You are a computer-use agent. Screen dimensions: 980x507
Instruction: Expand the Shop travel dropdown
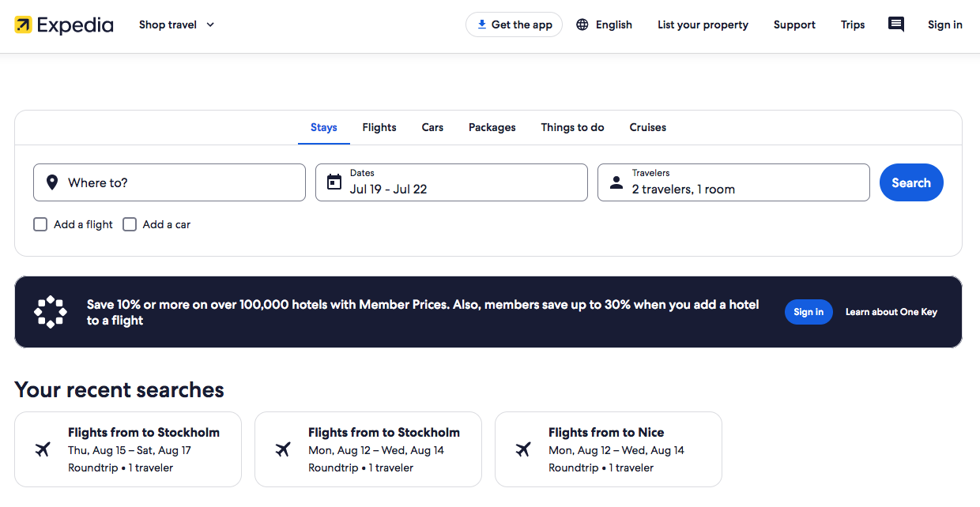(x=175, y=24)
